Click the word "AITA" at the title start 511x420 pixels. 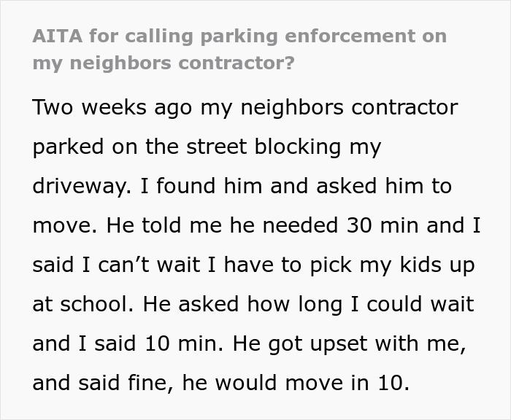coord(58,36)
